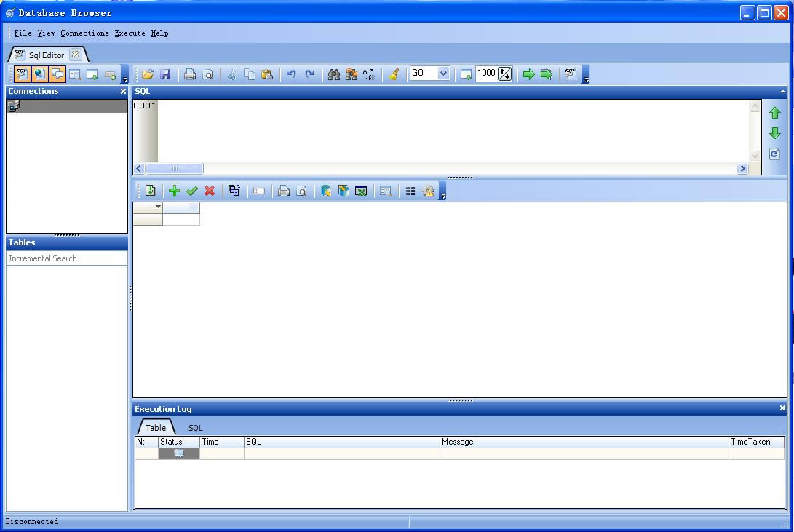794x532 pixels.
Task: Copy selection in editor toolbar
Action: tap(250, 74)
